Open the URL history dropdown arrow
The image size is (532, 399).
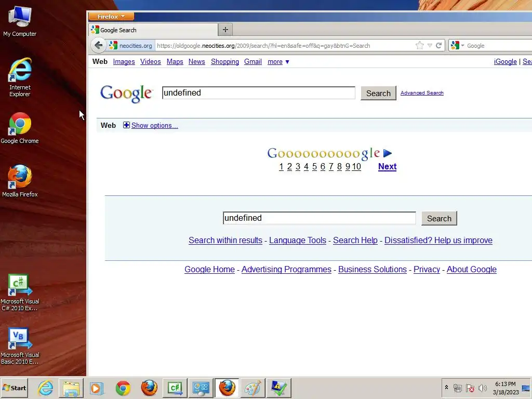430,46
